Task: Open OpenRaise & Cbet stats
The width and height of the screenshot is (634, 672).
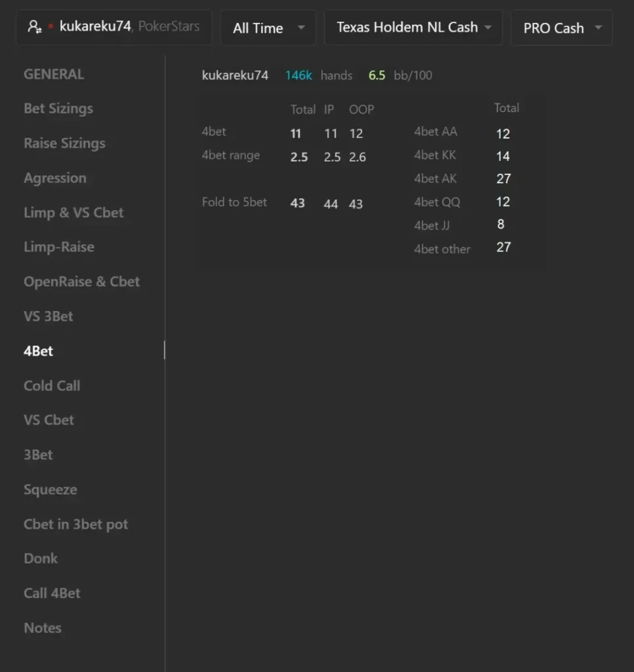Action: click(x=81, y=282)
